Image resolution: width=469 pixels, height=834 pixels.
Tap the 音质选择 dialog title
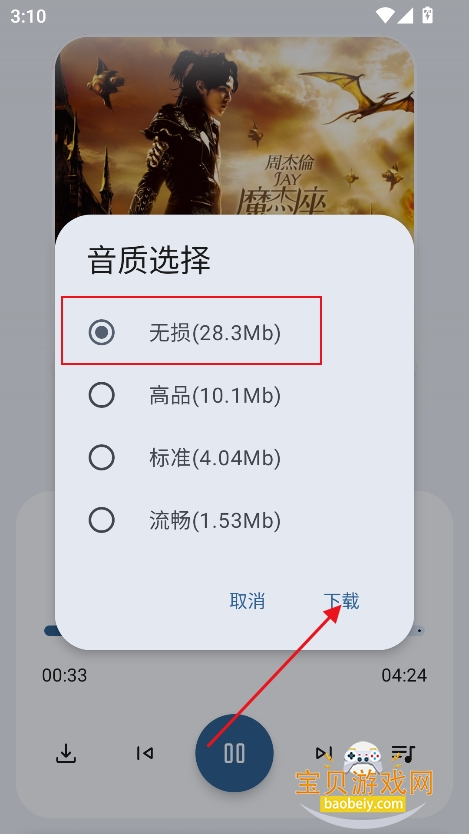coord(149,260)
